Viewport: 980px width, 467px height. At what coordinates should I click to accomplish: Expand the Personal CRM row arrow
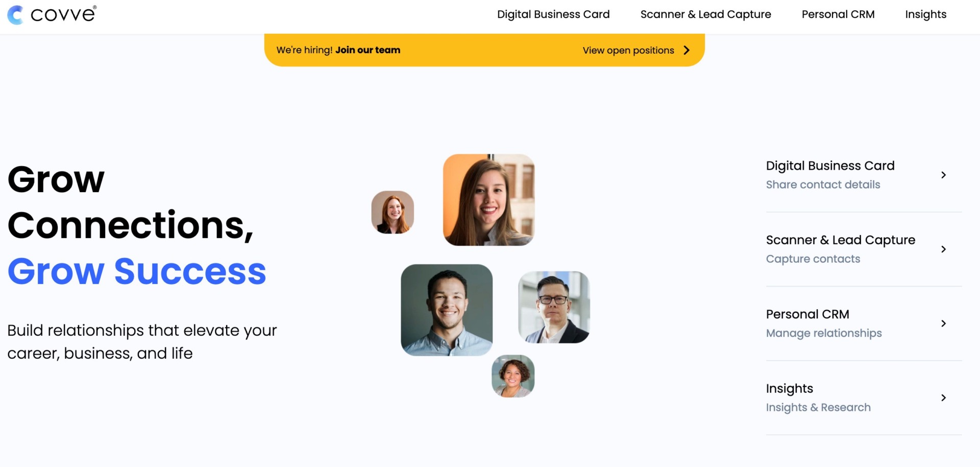pyautogui.click(x=943, y=323)
